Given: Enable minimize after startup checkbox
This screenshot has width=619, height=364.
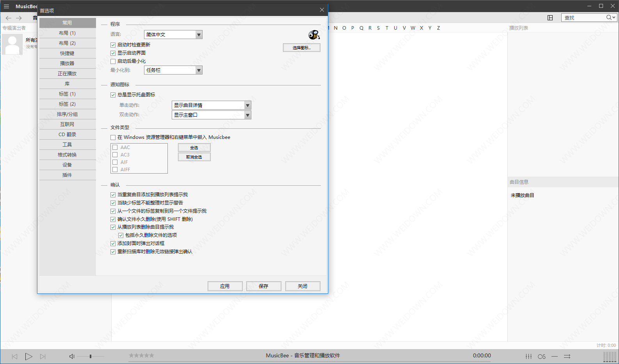Looking at the screenshot, I should [113, 61].
